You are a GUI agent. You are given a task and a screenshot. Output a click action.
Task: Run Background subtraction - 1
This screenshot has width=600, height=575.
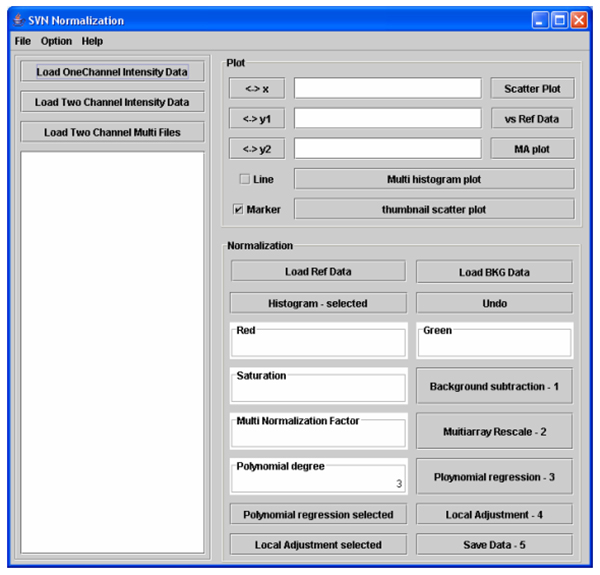(x=494, y=386)
